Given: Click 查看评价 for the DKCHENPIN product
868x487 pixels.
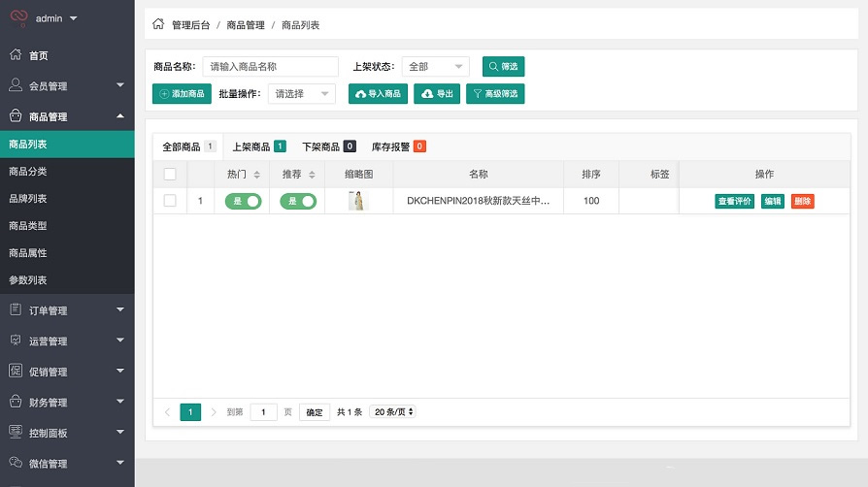Looking at the screenshot, I should (x=735, y=201).
